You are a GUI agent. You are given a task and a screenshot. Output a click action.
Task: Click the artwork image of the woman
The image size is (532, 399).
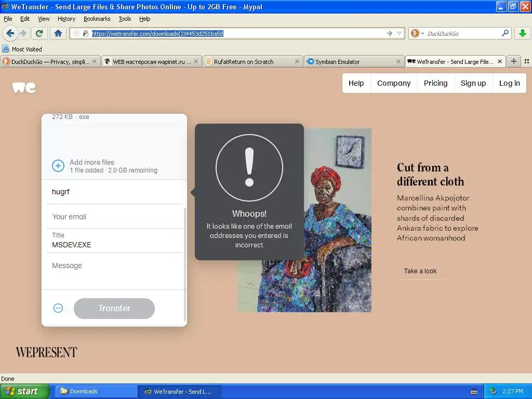point(338,220)
